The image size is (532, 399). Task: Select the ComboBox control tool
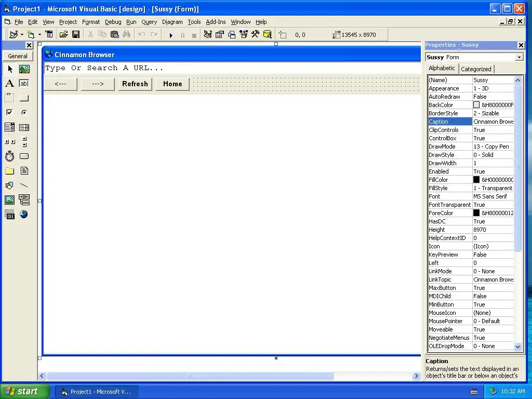click(9, 127)
